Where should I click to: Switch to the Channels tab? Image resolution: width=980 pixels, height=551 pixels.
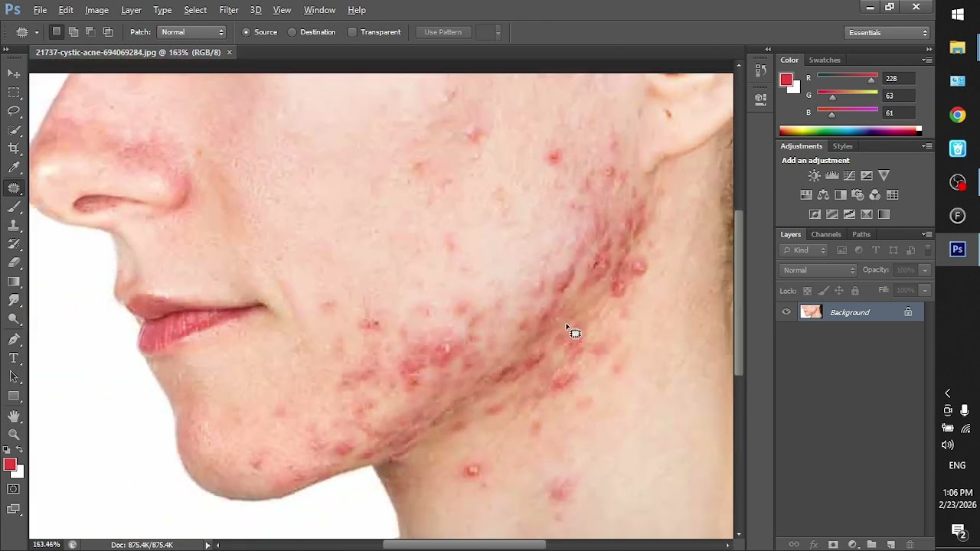point(826,234)
